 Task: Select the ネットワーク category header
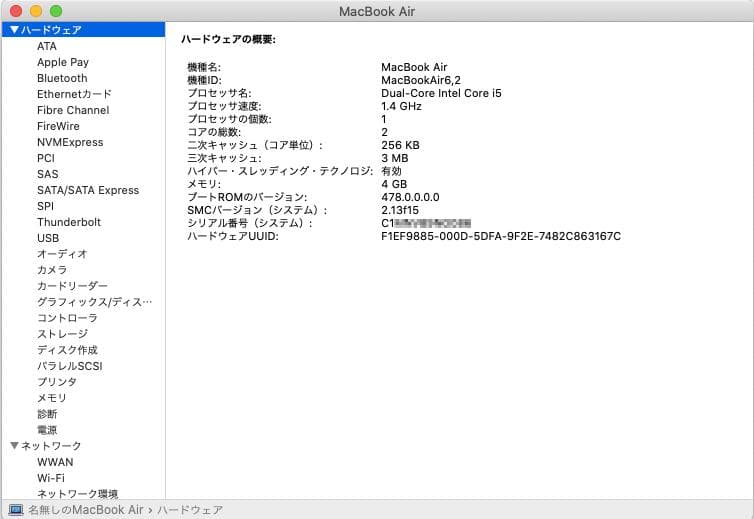pos(51,446)
